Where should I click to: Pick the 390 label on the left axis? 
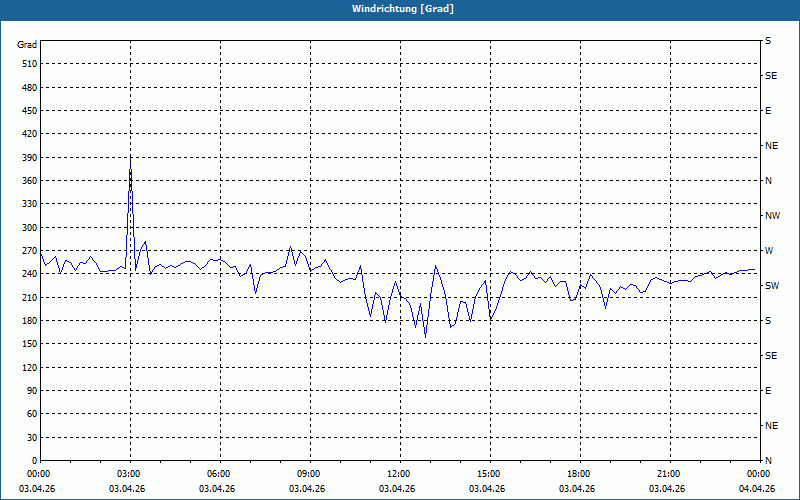click(x=30, y=158)
